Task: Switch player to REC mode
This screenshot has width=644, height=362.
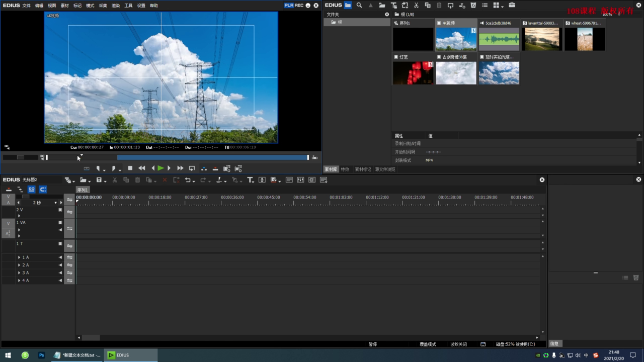Action: point(299,5)
